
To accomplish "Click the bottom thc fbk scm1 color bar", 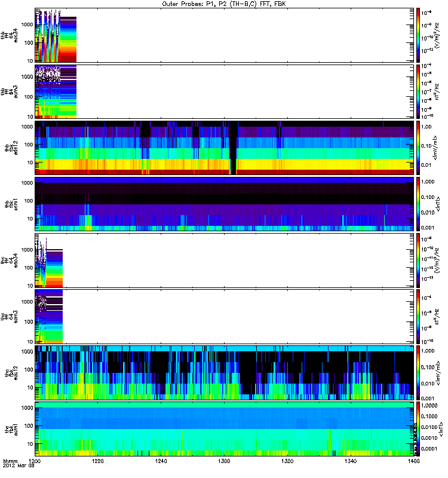I will point(418,429).
